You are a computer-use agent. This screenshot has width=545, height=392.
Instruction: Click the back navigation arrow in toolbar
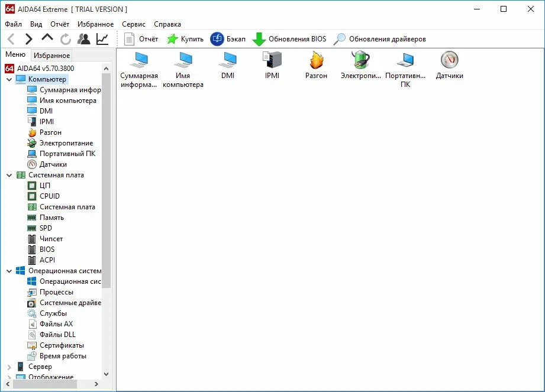[11, 39]
